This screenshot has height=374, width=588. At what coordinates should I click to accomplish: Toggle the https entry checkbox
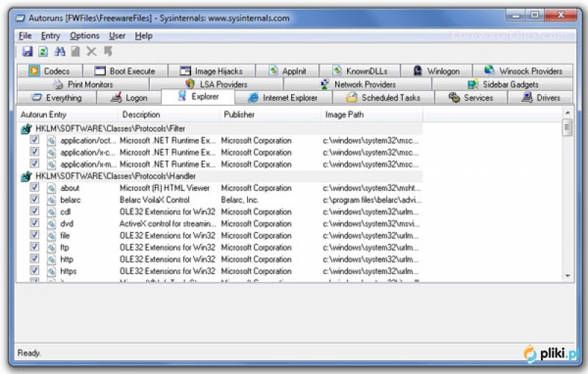35,270
